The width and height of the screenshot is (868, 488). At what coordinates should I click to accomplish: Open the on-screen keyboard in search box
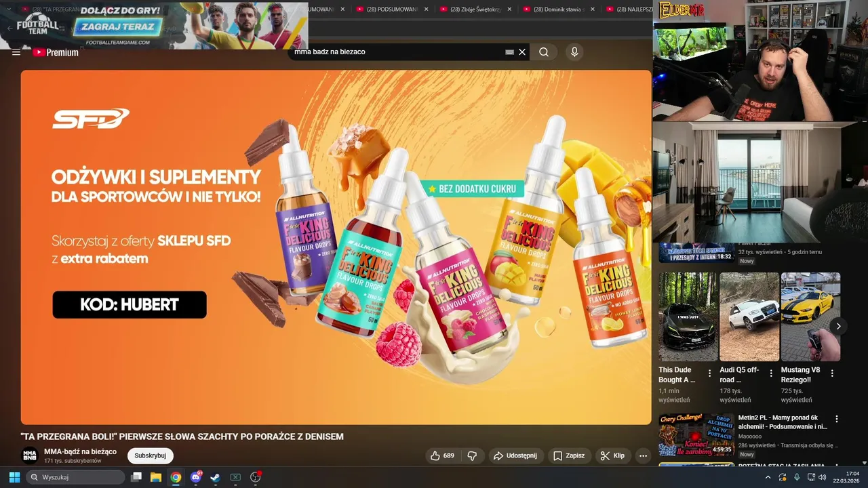510,52
